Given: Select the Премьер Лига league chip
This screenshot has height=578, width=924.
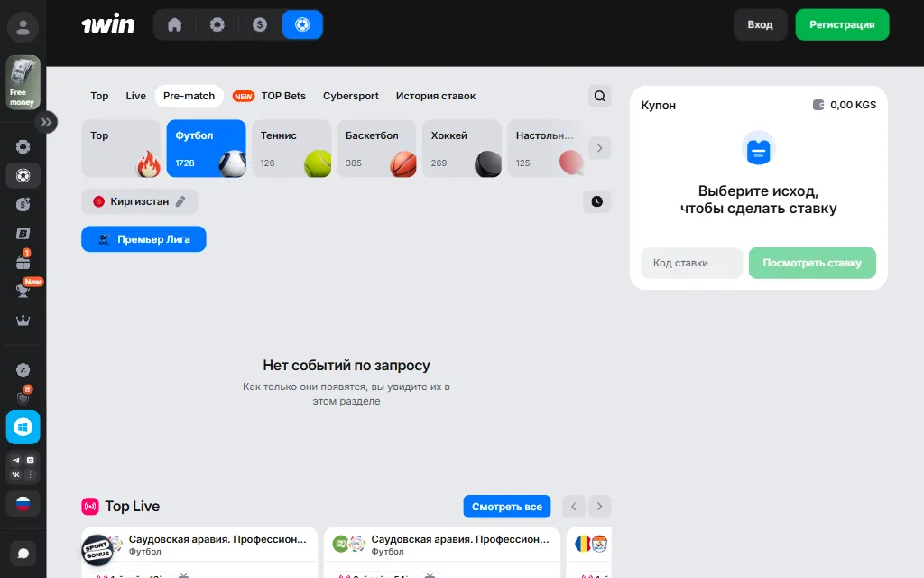Looking at the screenshot, I should point(143,239).
